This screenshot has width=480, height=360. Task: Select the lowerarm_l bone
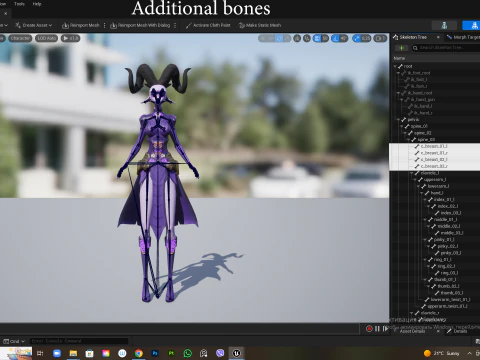(x=438, y=186)
